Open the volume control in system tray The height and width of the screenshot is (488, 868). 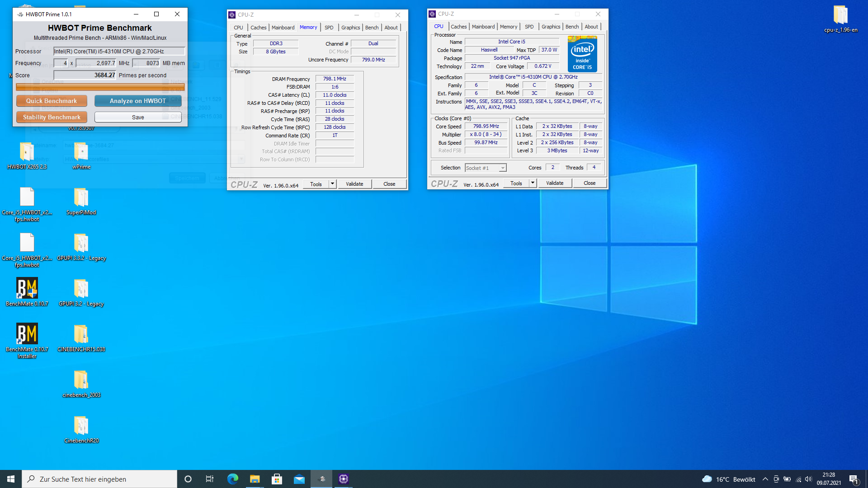click(x=808, y=479)
